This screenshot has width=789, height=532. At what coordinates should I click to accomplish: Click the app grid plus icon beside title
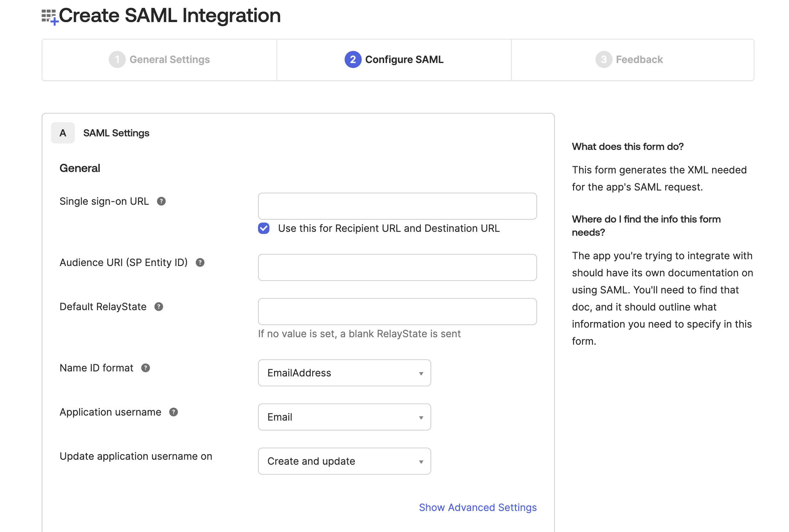point(50,17)
